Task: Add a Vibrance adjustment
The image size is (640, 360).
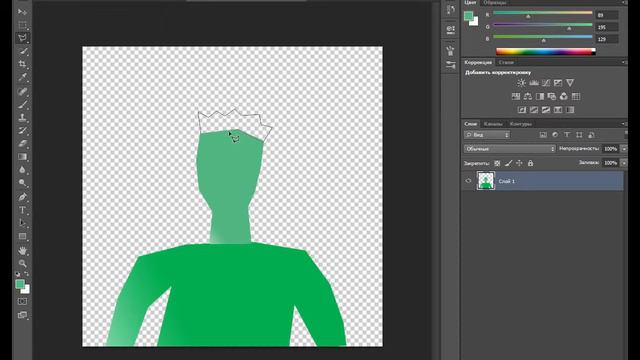Action: point(570,83)
